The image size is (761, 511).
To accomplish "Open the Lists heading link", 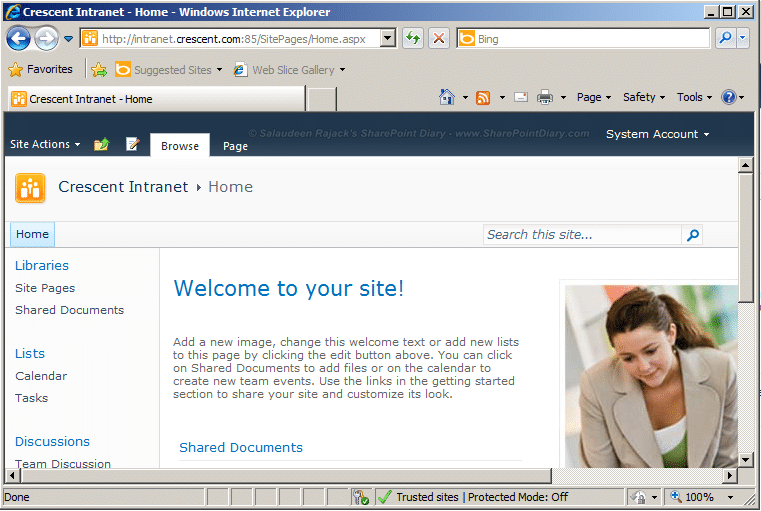I will (30, 353).
